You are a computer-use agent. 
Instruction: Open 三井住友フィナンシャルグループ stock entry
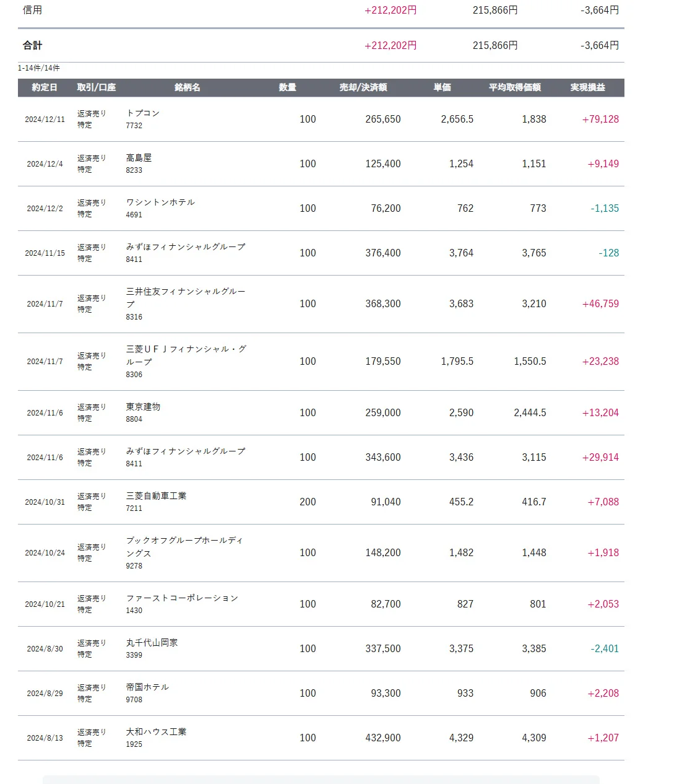pyautogui.click(x=186, y=292)
